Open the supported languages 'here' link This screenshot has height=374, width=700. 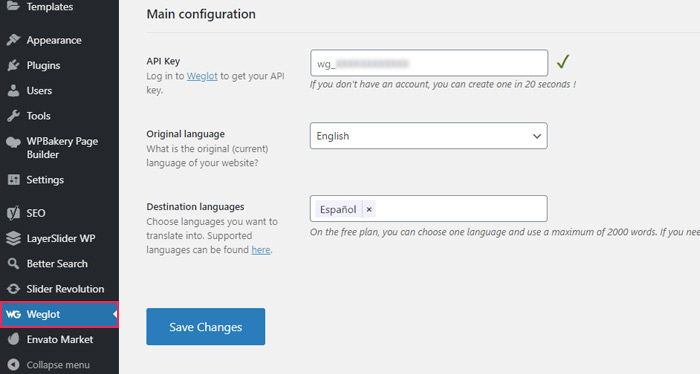(261, 250)
